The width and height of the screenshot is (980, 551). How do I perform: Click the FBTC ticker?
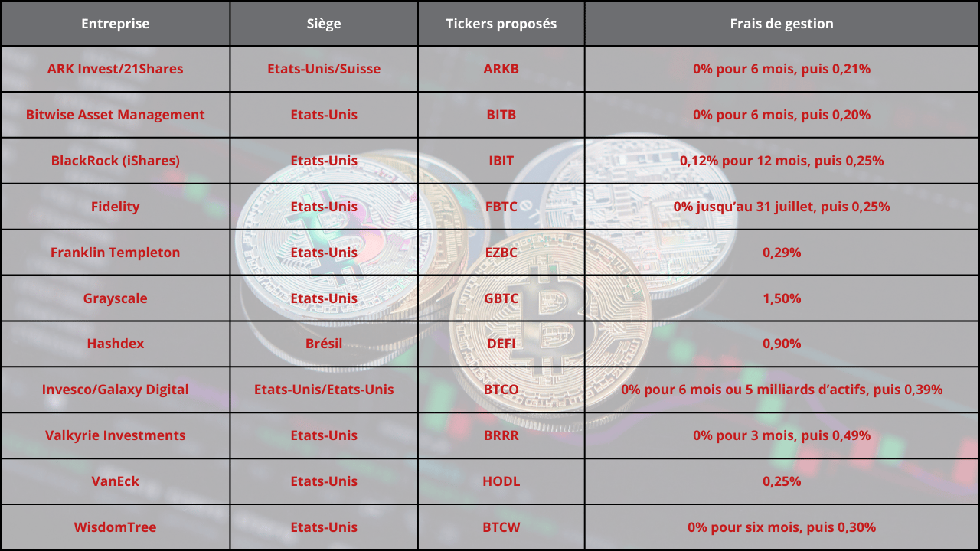(x=501, y=207)
